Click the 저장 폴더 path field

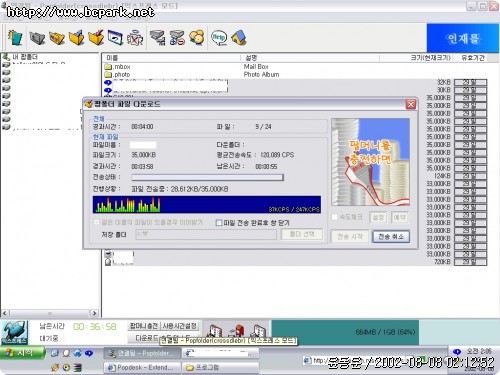point(206,234)
